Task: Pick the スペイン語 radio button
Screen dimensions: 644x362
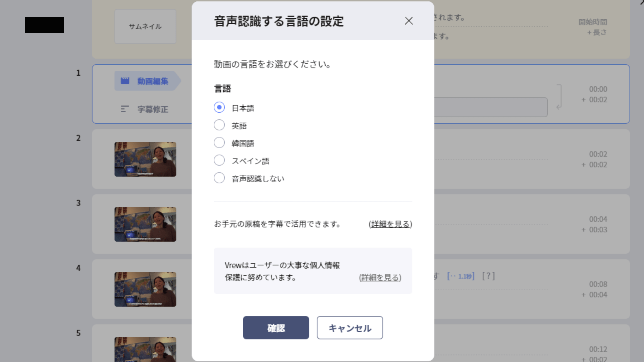Action: 219,160
